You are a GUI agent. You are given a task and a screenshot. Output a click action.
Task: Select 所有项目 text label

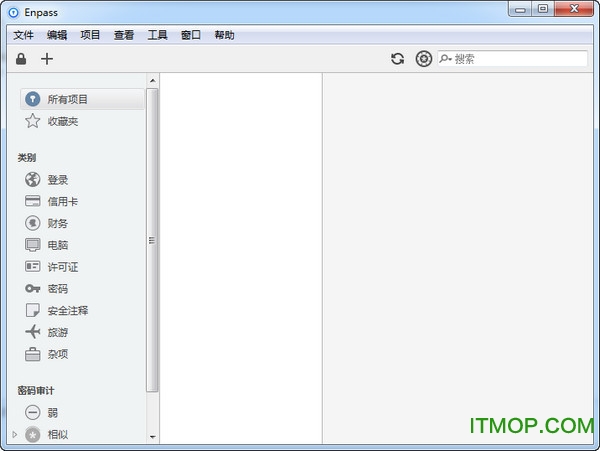coord(67,99)
